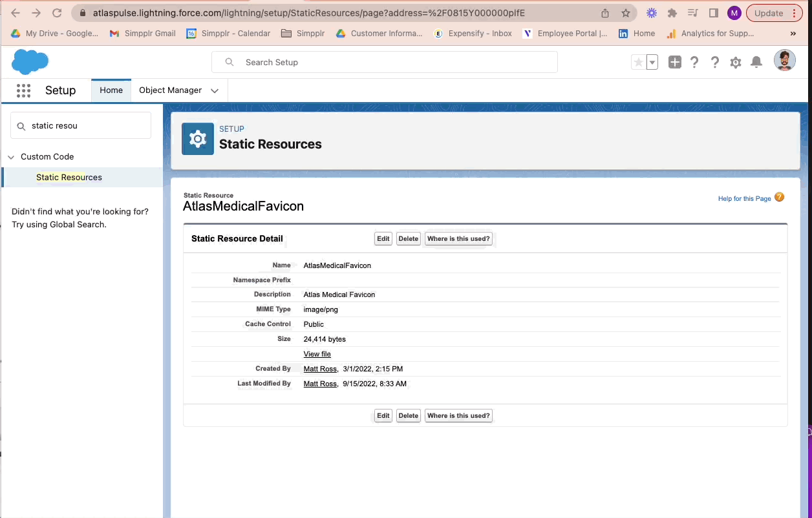The width and height of the screenshot is (812, 518).
Task: Click the share icon in address bar
Action: click(x=605, y=13)
